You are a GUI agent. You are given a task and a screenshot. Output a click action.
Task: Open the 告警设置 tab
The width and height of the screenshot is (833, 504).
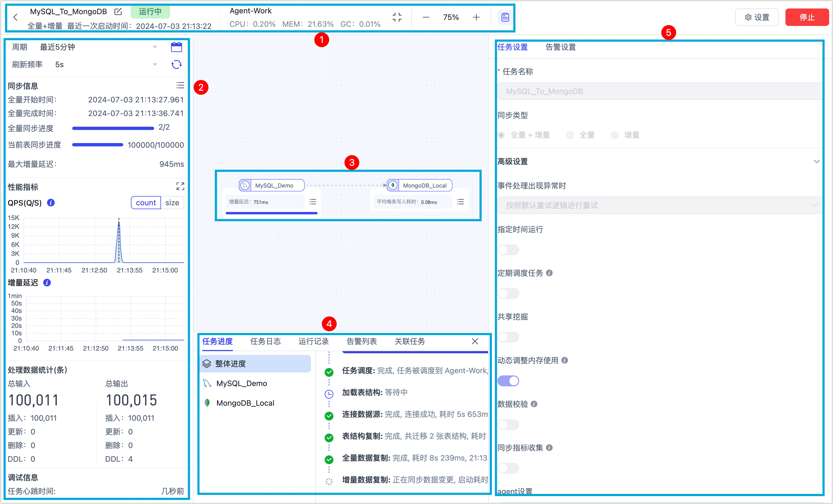tap(561, 47)
